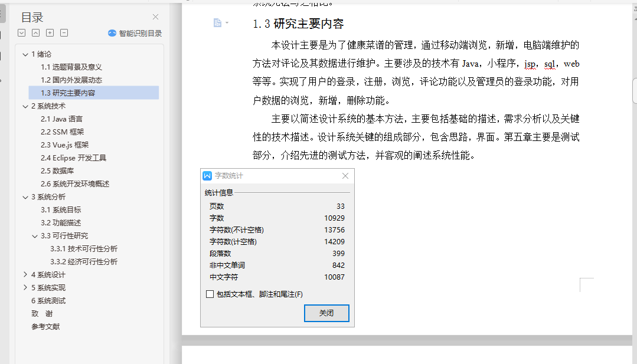This screenshot has height=364, width=637.
Task: Select 1.3 研究主要内容 in outline
Action: click(x=94, y=93)
